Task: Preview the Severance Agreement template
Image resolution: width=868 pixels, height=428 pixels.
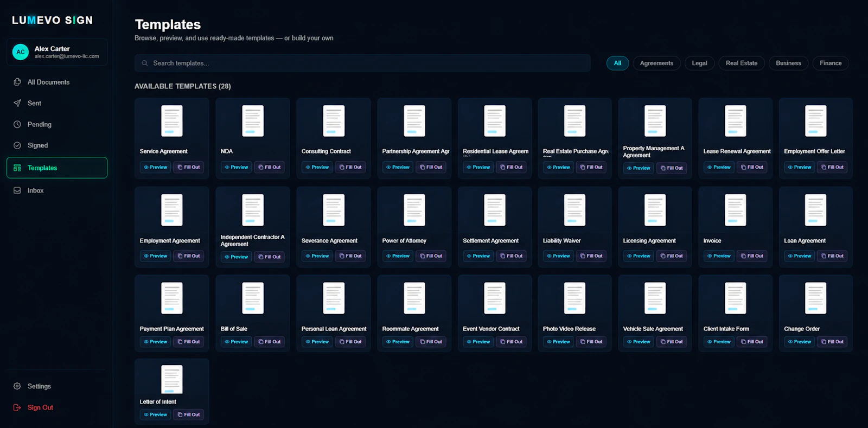Action: coord(317,256)
